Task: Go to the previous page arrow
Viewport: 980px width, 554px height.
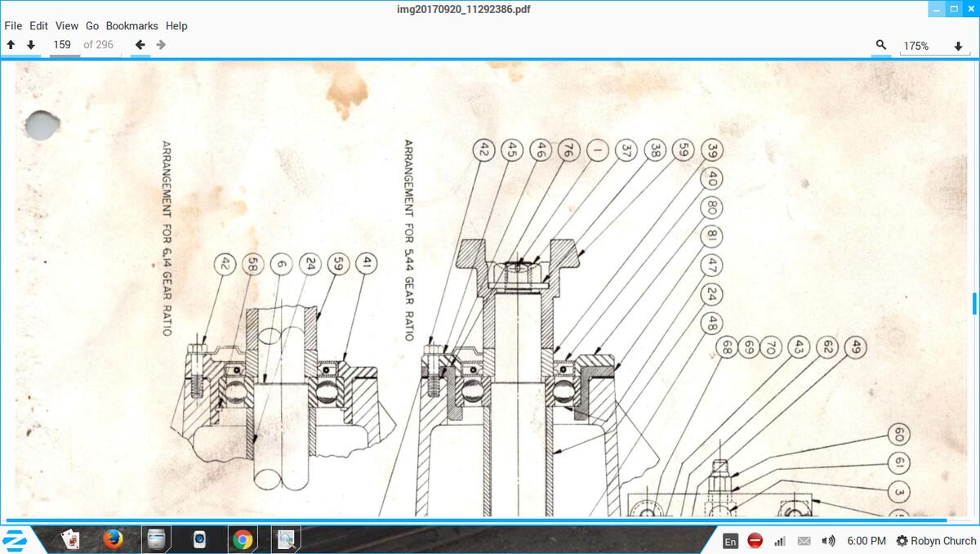Action: pyautogui.click(x=11, y=45)
